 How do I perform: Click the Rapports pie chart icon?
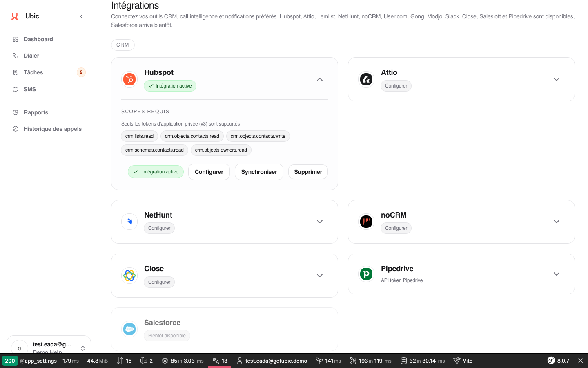(16, 112)
